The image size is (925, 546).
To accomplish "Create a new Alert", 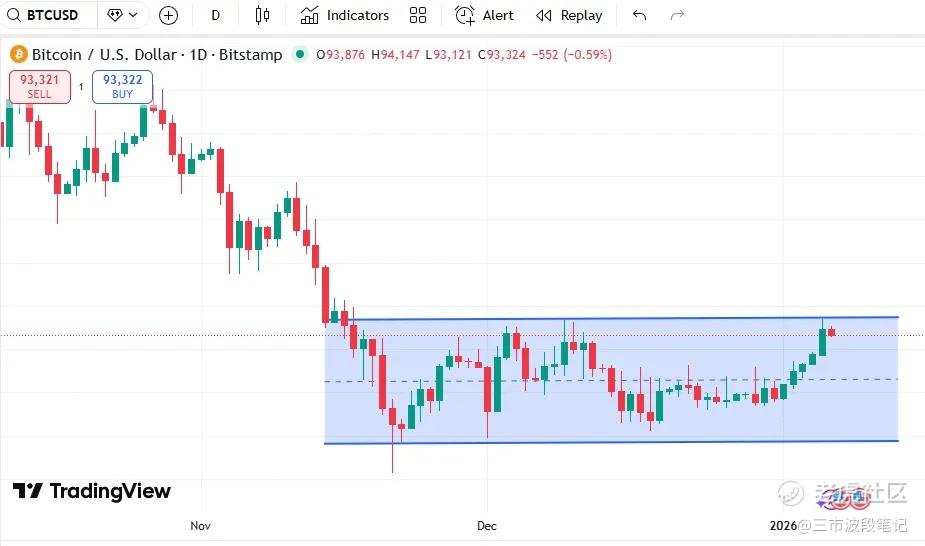I will [x=484, y=15].
